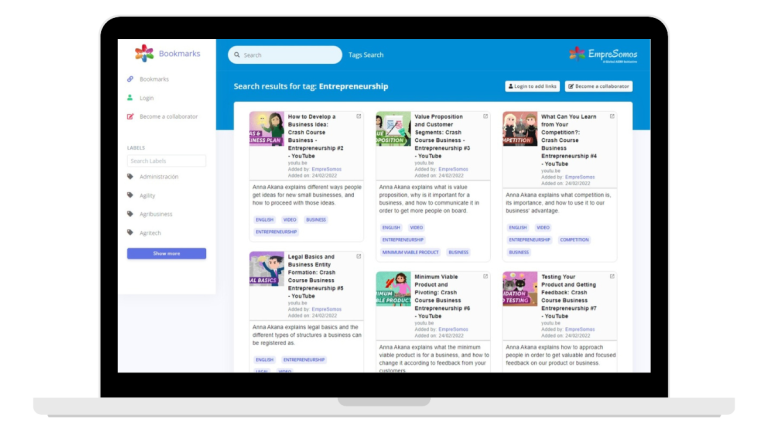Viewport: 768px width, 432px height.
Task: Click EmpreSomos author link on Value Proposition card
Action: [x=453, y=169]
